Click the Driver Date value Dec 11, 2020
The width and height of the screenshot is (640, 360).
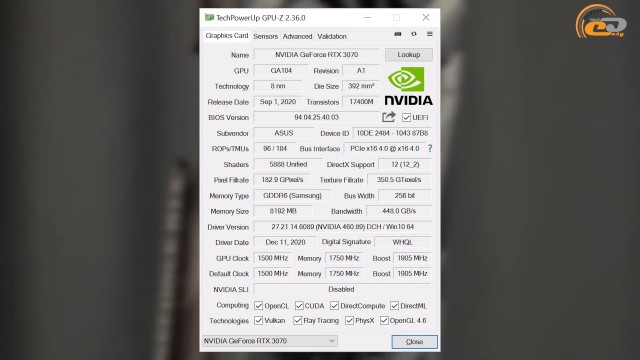tap(285, 242)
